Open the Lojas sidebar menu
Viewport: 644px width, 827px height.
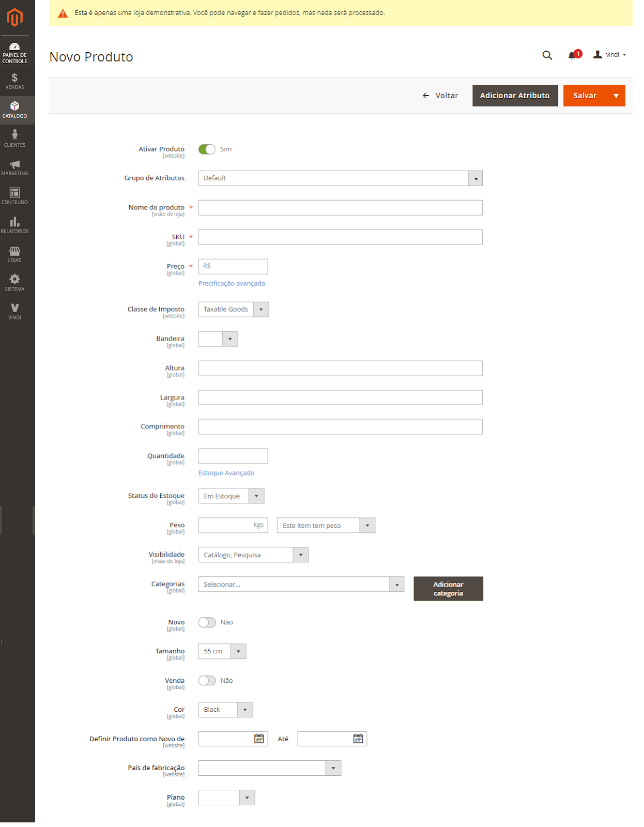coord(14,254)
